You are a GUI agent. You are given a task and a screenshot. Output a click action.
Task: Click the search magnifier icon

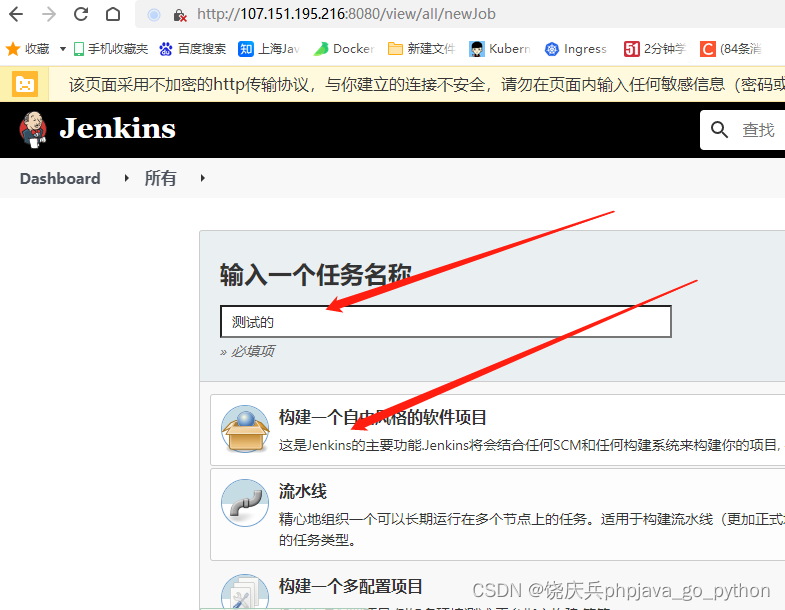[x=719, y=130]
